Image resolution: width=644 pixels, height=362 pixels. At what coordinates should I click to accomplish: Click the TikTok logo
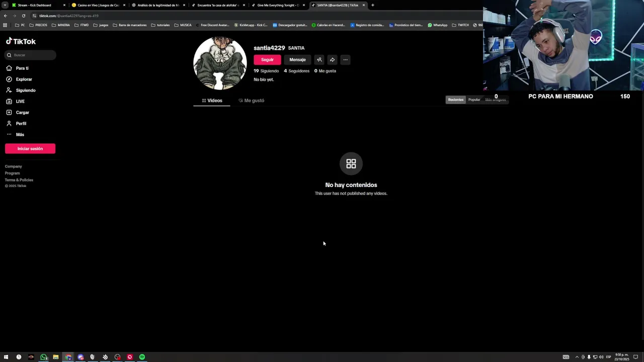(x=21, y=41)
